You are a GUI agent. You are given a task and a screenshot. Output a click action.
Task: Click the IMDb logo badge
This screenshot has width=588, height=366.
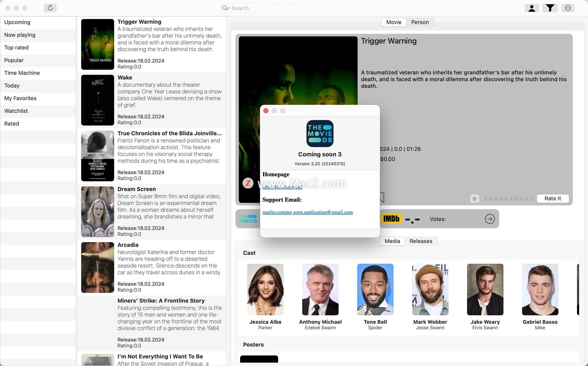(x=391, y=219)
